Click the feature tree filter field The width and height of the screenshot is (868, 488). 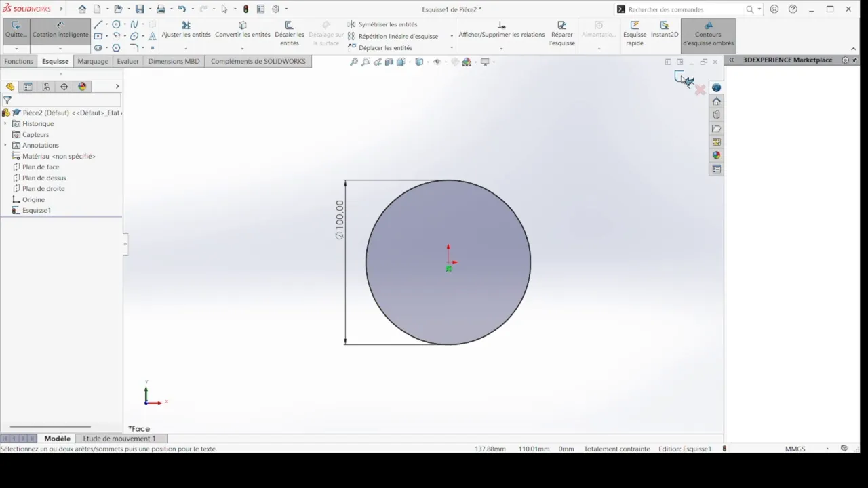tap(64, 100)
